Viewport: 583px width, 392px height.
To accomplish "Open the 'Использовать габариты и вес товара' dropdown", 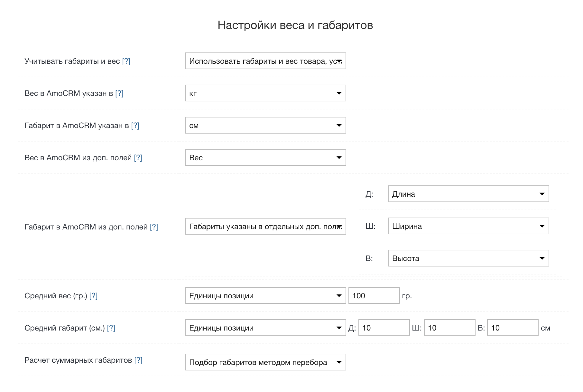I will point(265,61).
